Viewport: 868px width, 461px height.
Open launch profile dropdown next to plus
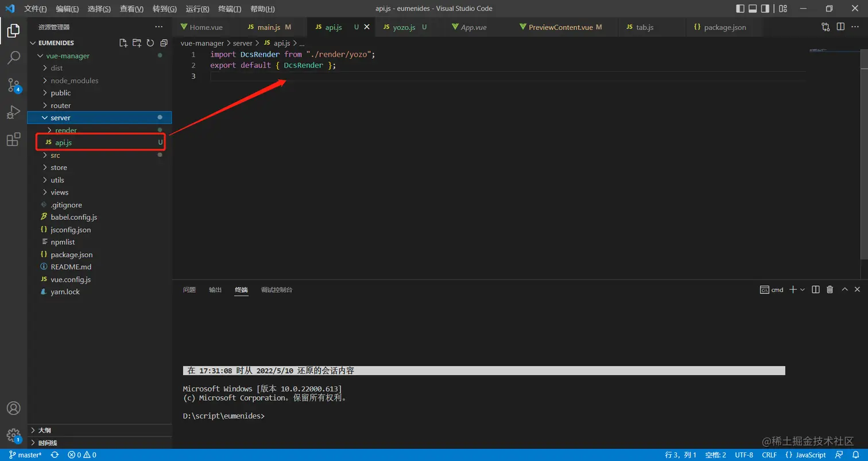coord(803,290)
